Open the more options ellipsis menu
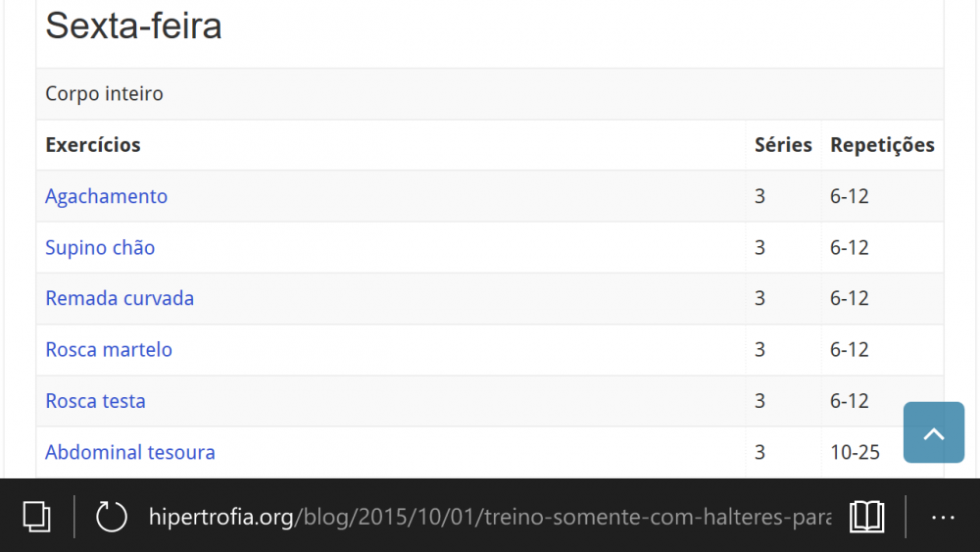The image size is (980, 552). [943, 518]
